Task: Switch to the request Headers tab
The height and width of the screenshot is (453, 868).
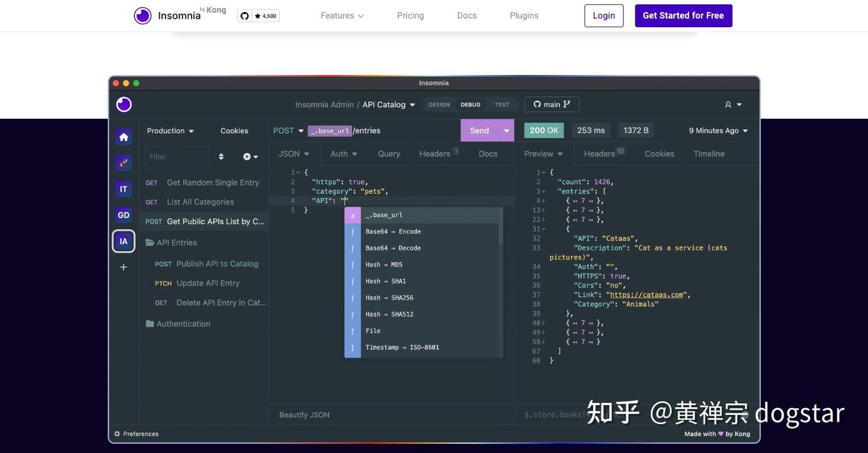Action: 439,154
